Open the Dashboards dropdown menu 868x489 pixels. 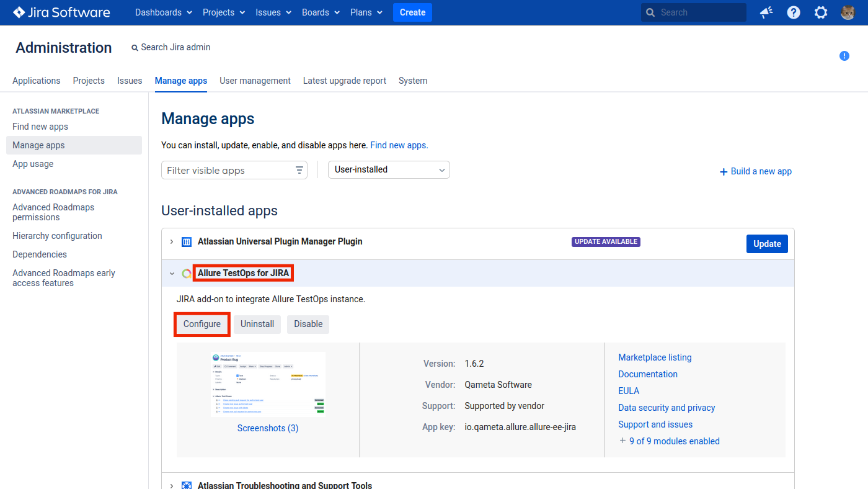coord(164,12)
